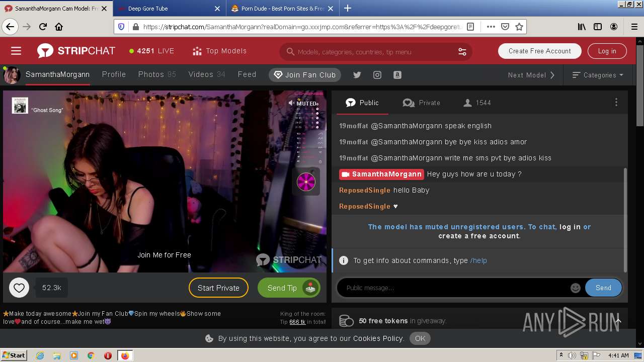Click create a free account link

pos(478,236)
